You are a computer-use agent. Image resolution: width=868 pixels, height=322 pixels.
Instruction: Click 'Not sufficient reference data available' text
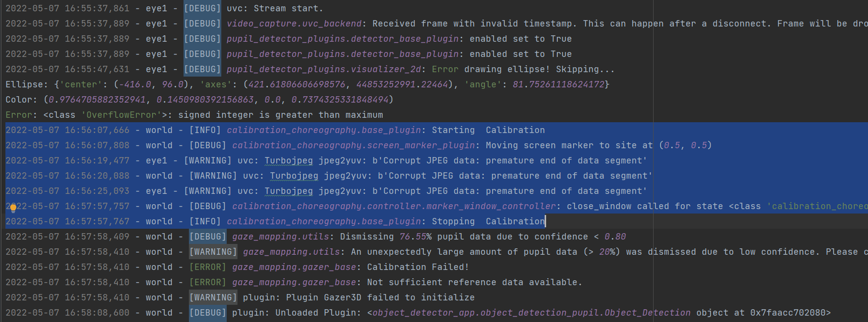click(474, 282)
